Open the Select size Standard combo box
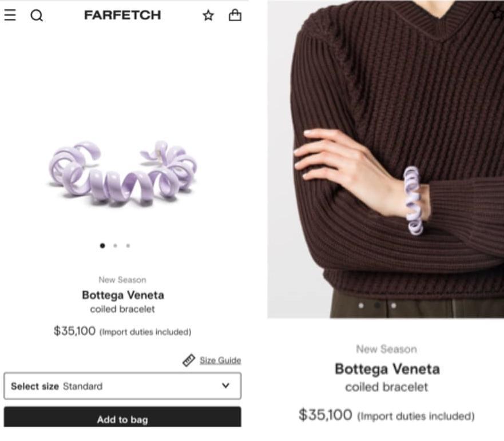The image size is (504, 441). pyautogui.click(x=122, y=386)
